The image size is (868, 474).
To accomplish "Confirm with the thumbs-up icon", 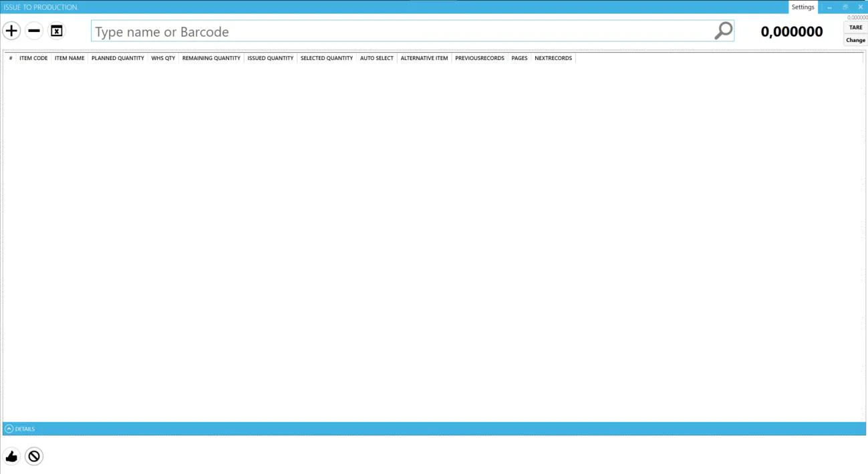I will [11, 457].
